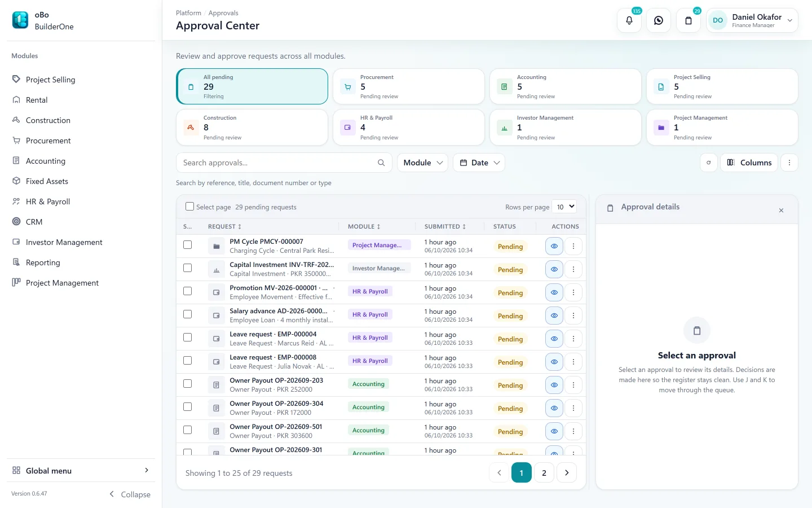Viewport: 812px width, 508px height.
Task: View details of Promotion MV-2026-000001
Action: [x=554, y=292]
